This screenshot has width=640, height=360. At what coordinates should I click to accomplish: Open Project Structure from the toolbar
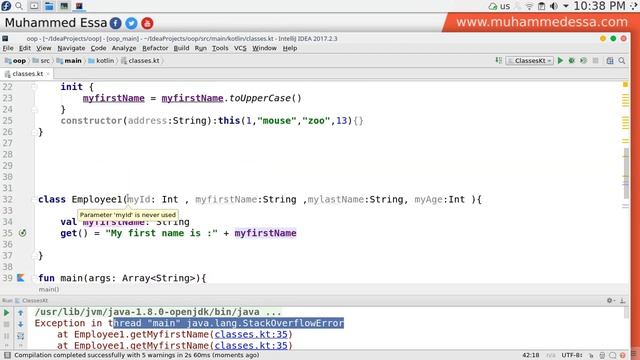pyautogui.click(x=610, y=60)
